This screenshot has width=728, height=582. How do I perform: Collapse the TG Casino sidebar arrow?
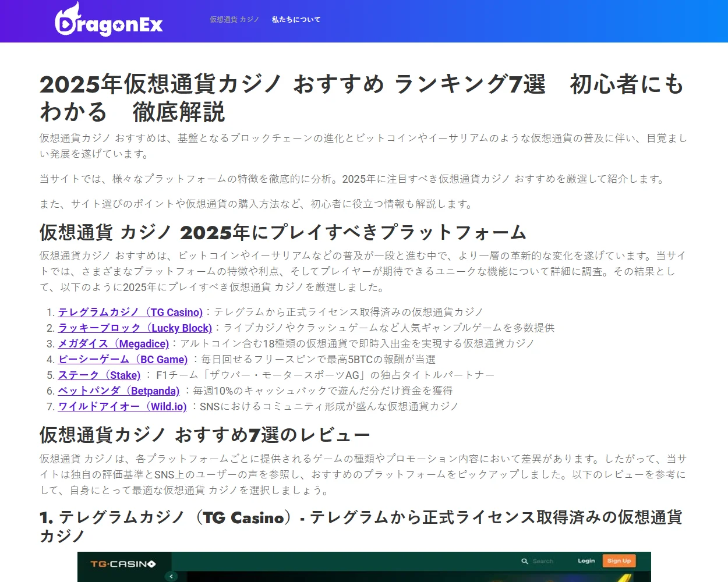pos(171,576)
